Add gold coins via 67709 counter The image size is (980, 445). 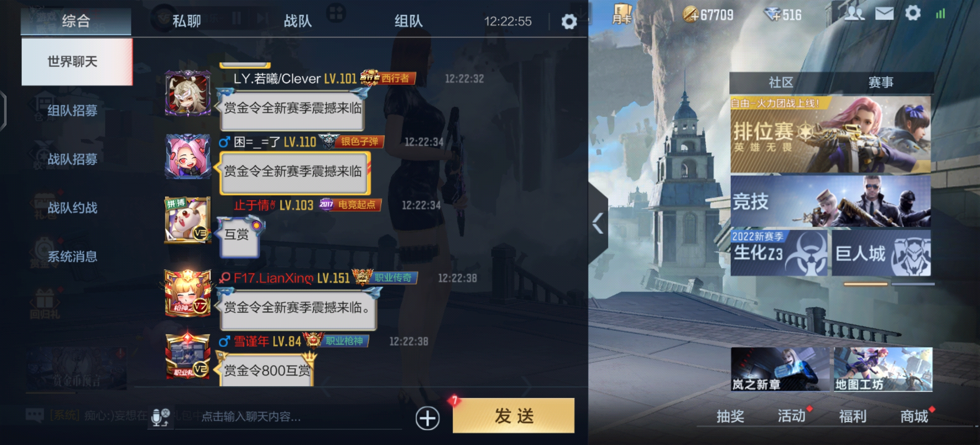tap(708, 15)
